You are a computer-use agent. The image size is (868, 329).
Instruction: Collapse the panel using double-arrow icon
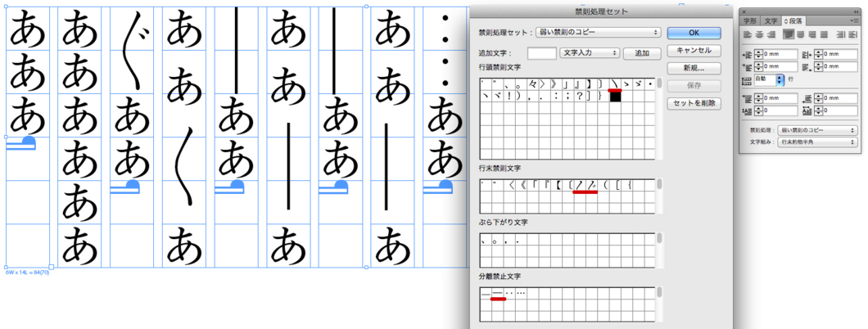[x=857, y=11]
